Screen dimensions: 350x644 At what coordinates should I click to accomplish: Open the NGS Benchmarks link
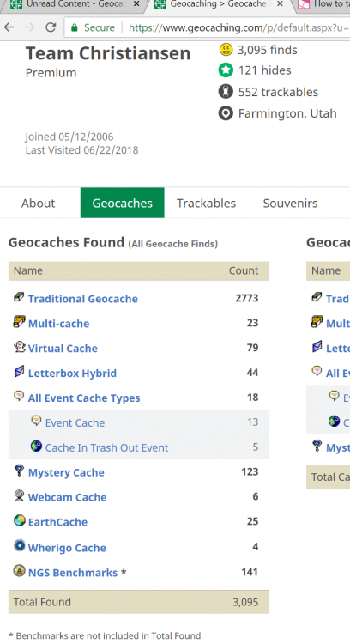point(73,573)
